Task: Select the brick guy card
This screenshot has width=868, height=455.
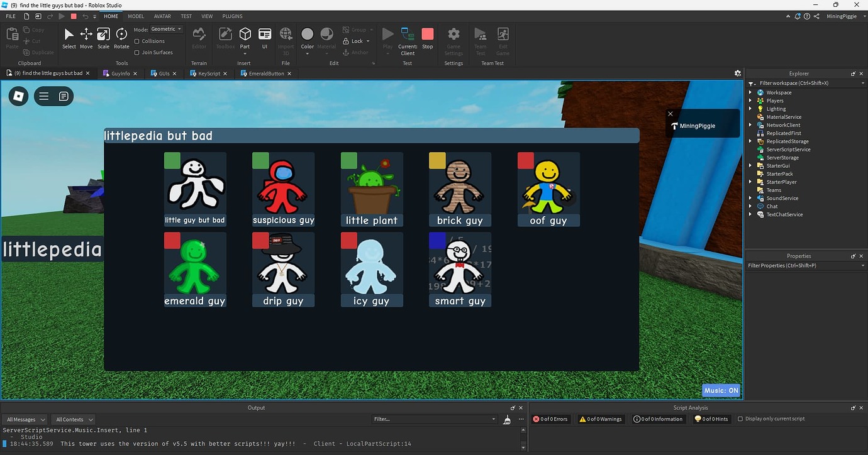Action: (x=460, y=189)
